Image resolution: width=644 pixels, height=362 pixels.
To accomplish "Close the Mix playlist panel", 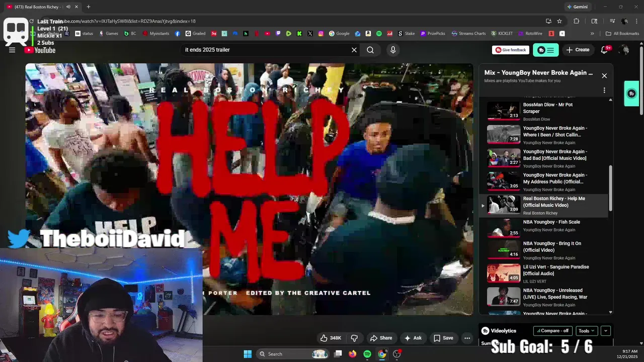I will tap(604, 76).
